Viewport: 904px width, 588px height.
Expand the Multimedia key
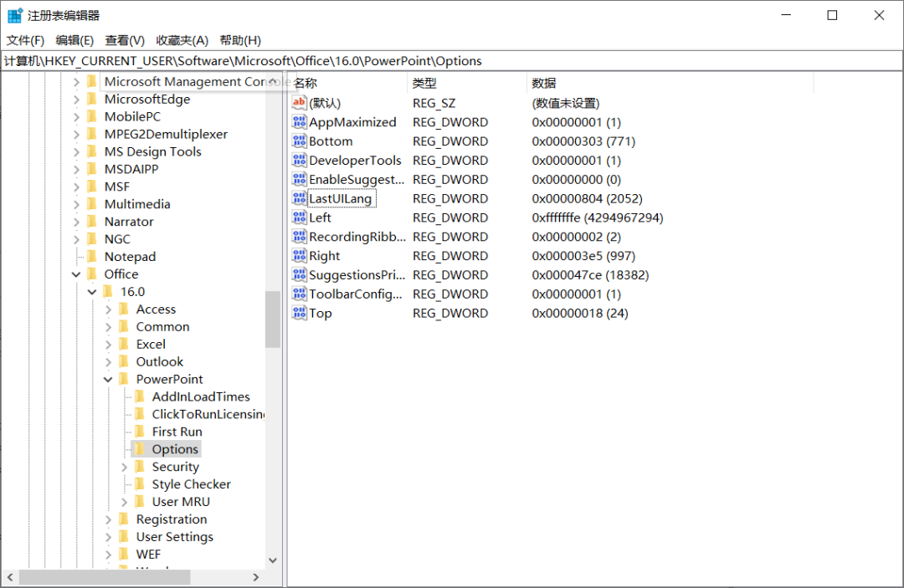[x=76, y=204]
